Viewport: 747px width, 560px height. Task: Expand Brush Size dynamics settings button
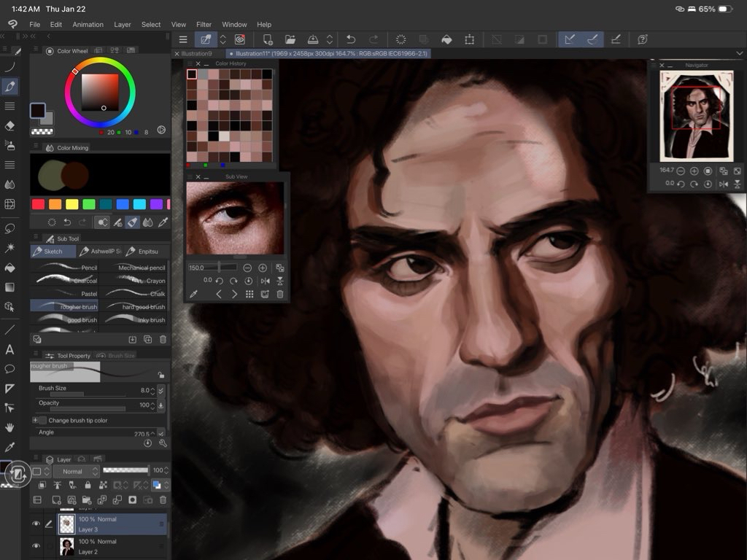pyautogui.click(x=161, y=390)
